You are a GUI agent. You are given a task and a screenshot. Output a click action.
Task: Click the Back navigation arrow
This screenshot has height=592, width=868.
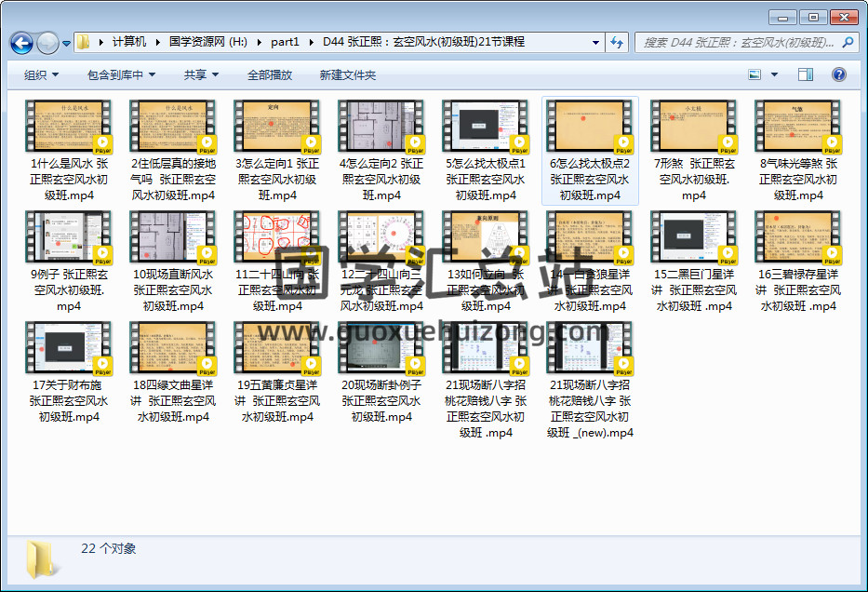pos(22,43)
